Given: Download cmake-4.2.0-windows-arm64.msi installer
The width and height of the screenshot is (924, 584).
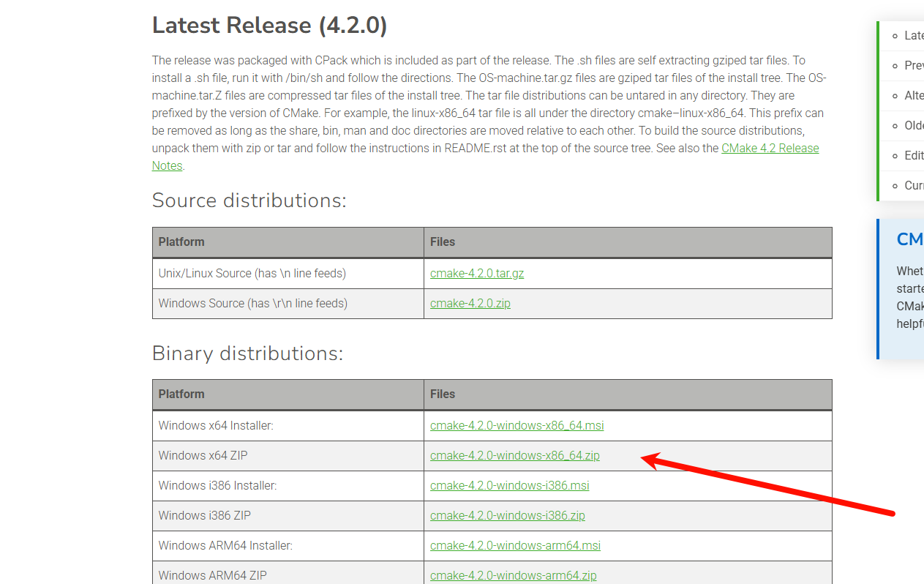Looking at the screenshot, I should pyautogui.click(x=516, y=545).
